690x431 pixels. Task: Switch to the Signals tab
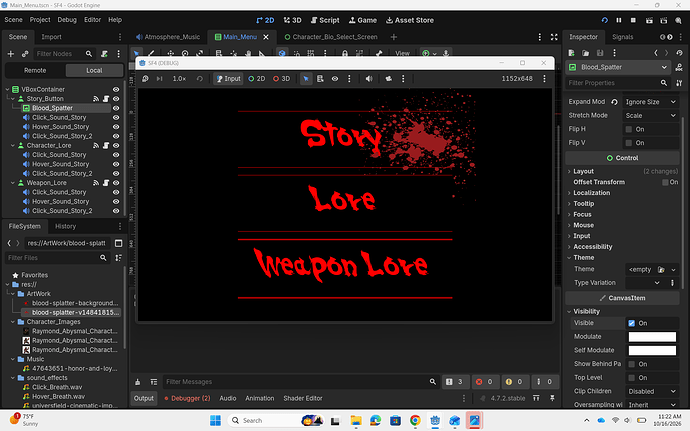pos(623,37)
